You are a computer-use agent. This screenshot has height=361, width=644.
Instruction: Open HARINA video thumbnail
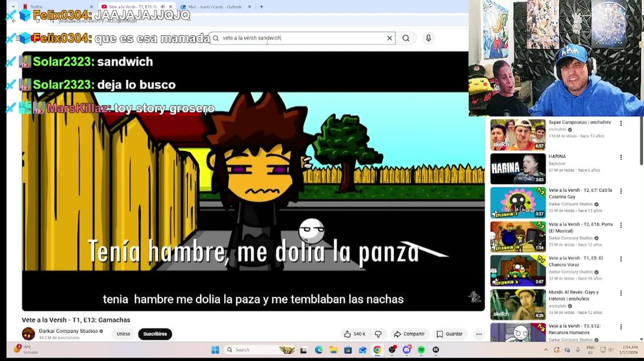coord(518,168)
